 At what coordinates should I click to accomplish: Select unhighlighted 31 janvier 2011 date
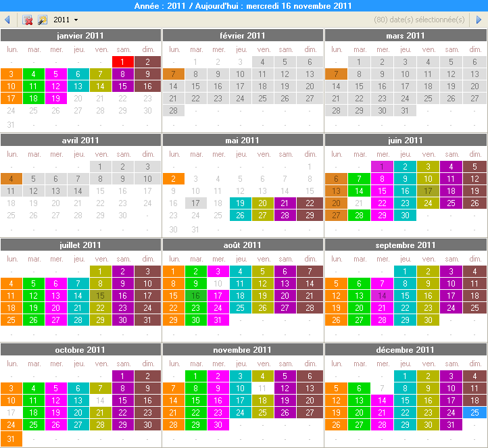[11, 125]
